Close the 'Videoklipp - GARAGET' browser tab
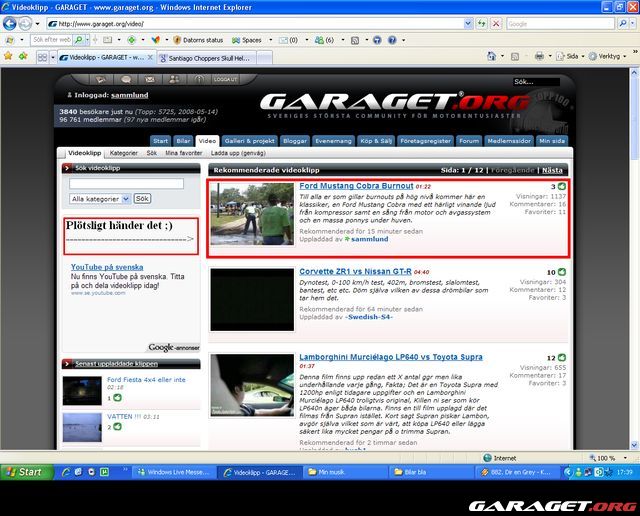The height and width of the screenshot is (516, 640). click(x=150, y=58)
